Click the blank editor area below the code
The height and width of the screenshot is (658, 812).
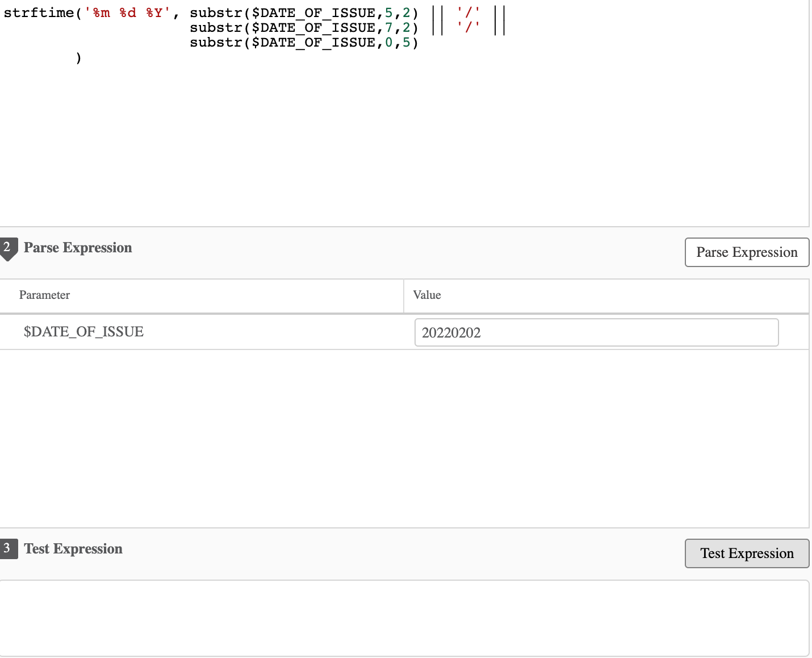(x=397, y=148)
